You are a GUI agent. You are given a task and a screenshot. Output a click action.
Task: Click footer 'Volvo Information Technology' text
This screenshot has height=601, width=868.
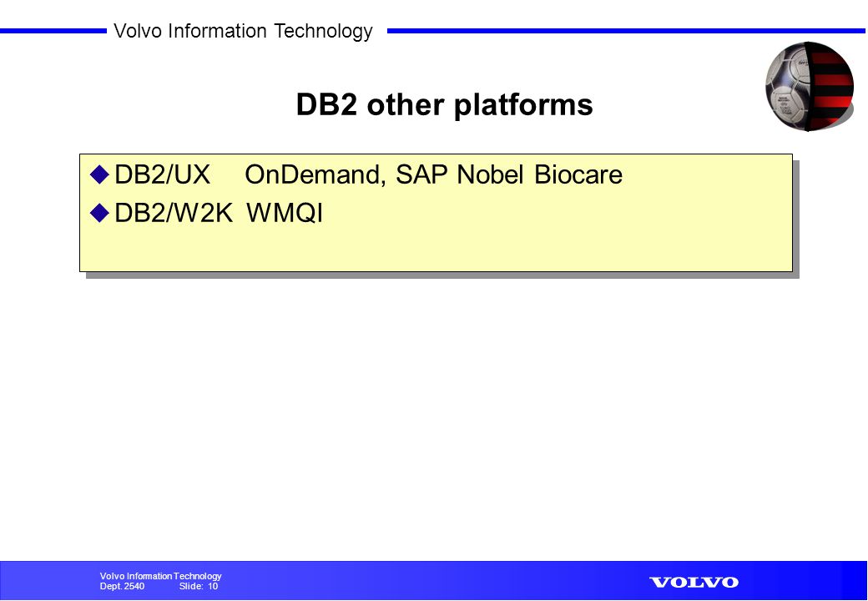point(160,576)
